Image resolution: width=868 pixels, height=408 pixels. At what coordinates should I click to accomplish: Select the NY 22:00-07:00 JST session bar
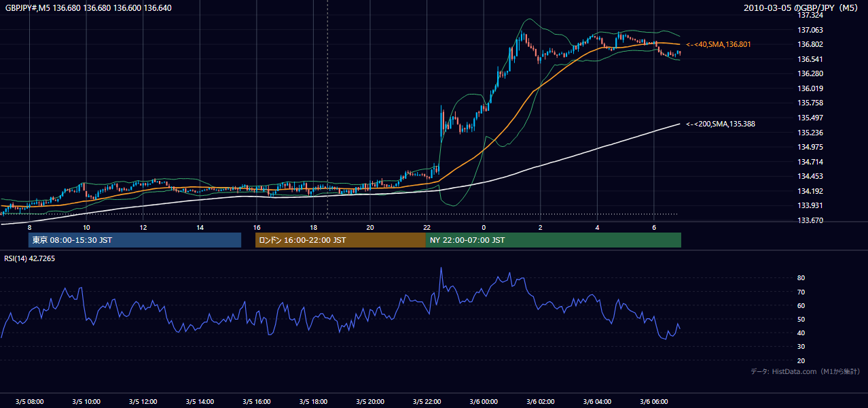click(554, 240)
